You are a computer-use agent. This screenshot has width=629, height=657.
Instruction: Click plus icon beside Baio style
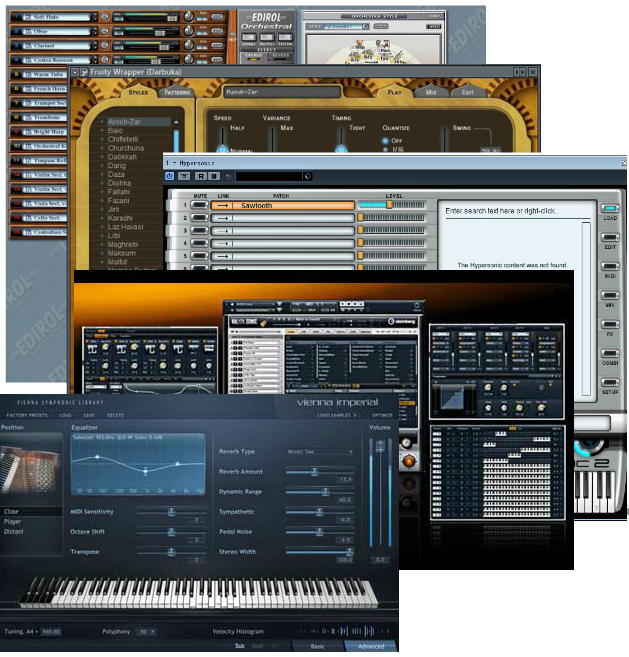[x=102, y=130]
